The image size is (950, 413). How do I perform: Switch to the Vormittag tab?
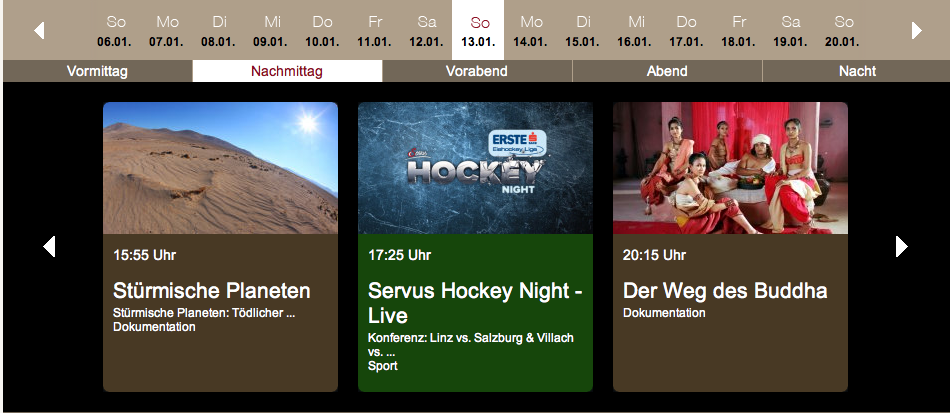coord(98,71)
